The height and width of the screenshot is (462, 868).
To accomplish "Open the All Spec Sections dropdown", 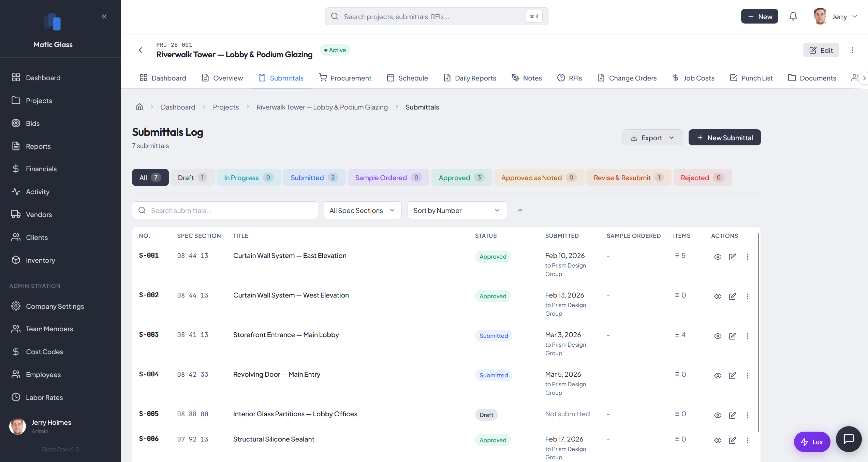I will tap(362, 210).
